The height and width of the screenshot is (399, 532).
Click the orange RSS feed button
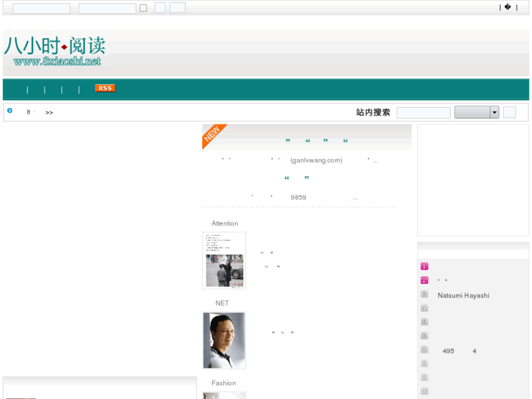click(105, 89)
